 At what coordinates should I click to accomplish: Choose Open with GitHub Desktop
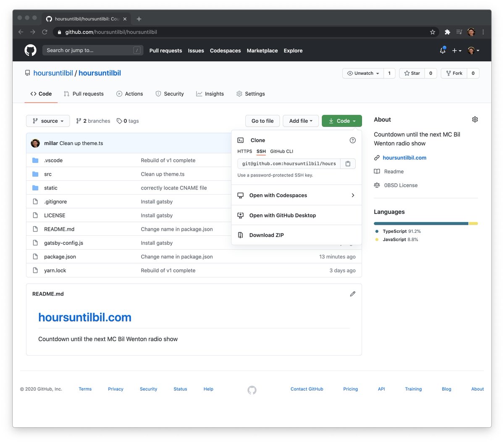(x=297, y=215)
